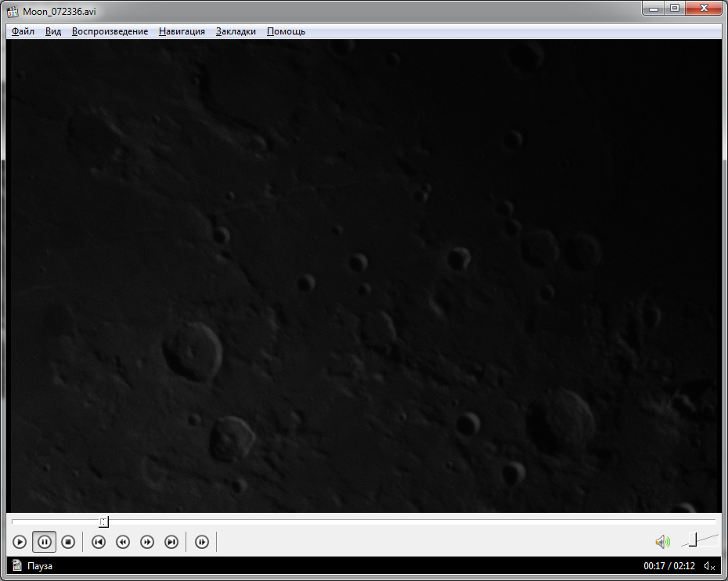Click the muted audio indicator in status bar
Image resolution: width=728 pixels, height=581 pixels.
[x=709, y=566]
